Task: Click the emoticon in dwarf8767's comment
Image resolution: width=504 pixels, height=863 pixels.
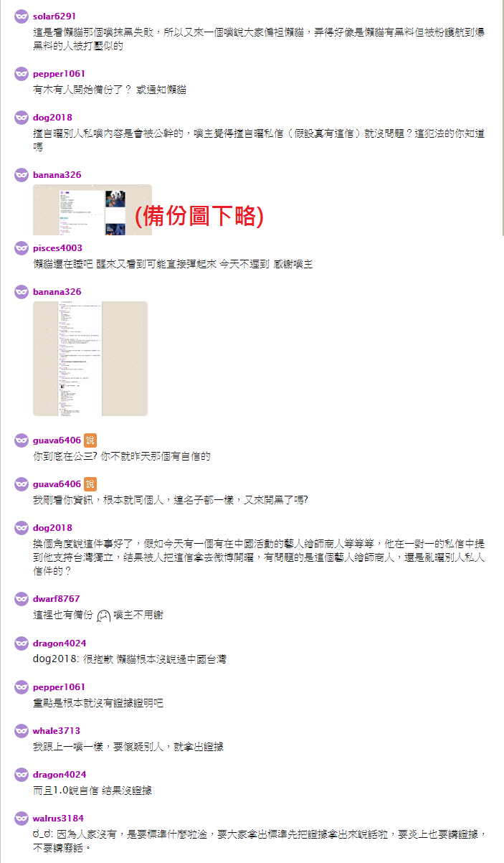Action: pyautogui.click(x=103, y=616)
